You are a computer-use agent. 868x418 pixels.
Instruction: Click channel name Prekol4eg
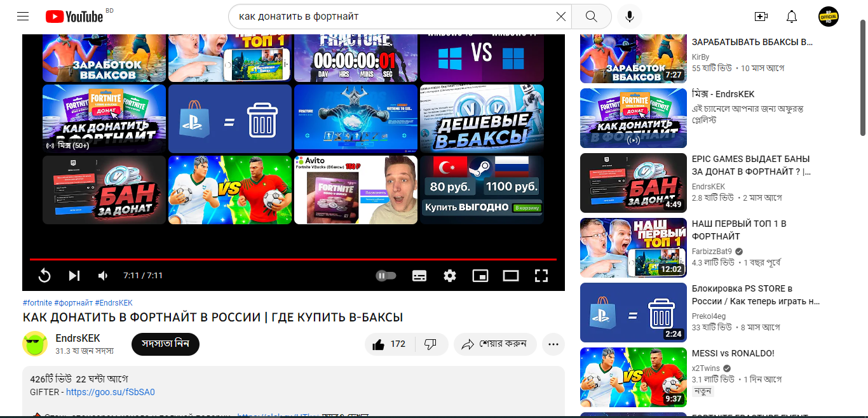[709, 316]
